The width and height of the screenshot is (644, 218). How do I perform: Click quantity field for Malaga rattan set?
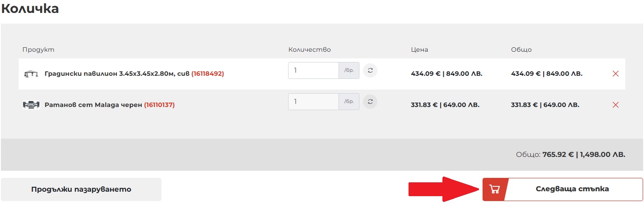(314, 102)
